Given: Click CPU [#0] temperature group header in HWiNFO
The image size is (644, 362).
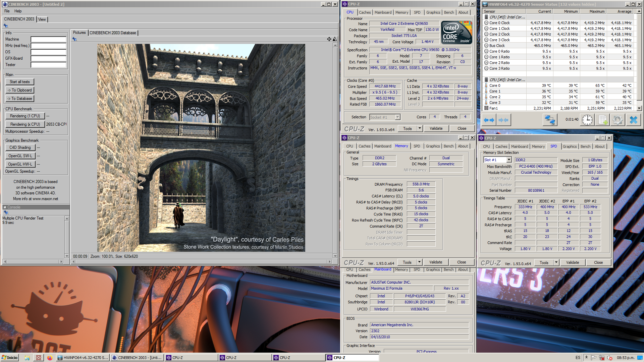Looking at the screenshot, I should click(x=507, y=80).
